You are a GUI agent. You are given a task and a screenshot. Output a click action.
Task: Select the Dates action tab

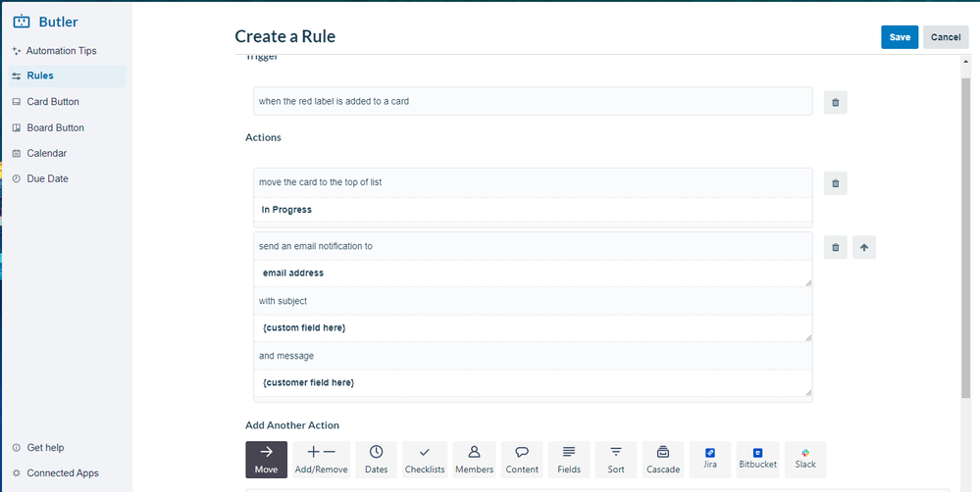[x=377, y=460]
